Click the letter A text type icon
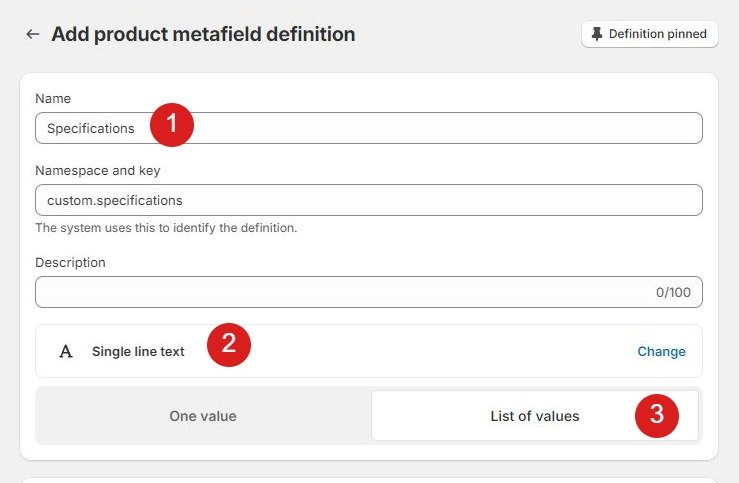The width and height of the screenshot is (739, 483). click(66, 352)
